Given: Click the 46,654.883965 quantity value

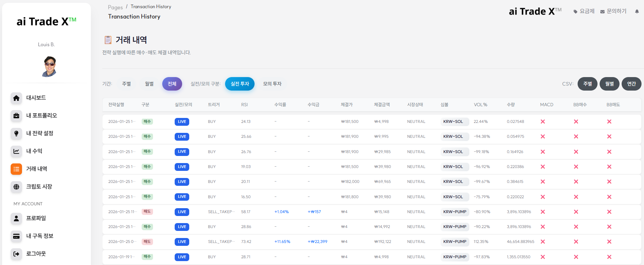Looking at the screenshot, I should tap(520, 242).
